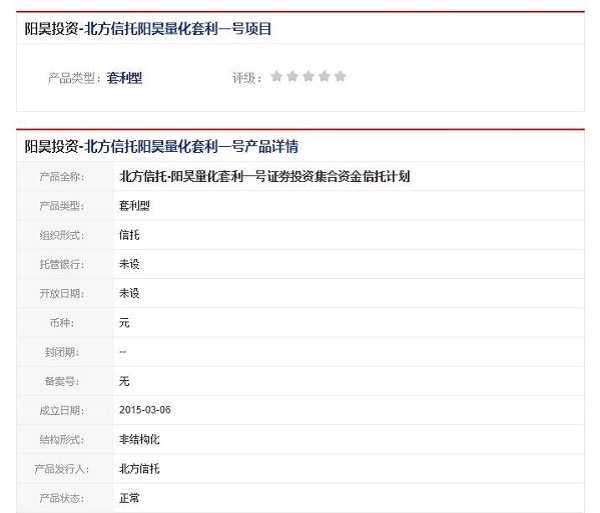
Task: Click the 北方信托 issuer value
Action: click(x=139, y=469)
